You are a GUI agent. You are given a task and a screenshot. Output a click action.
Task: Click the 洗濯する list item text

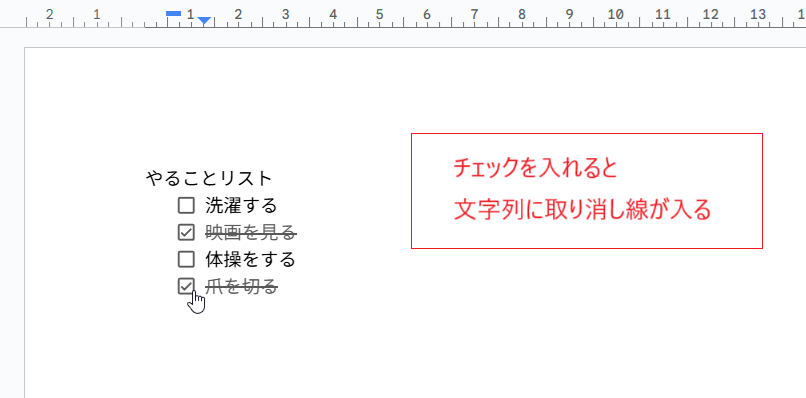[x=241, y=206]
